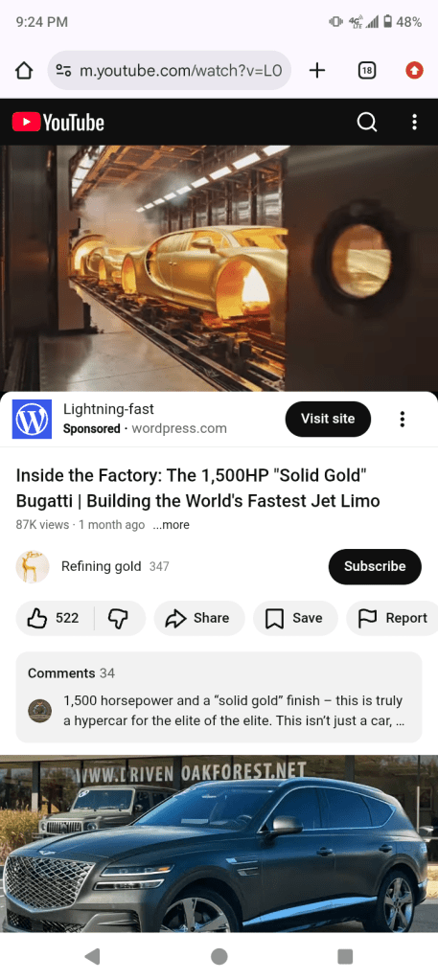Open YouTube header three-dot menu

[414, 122]
